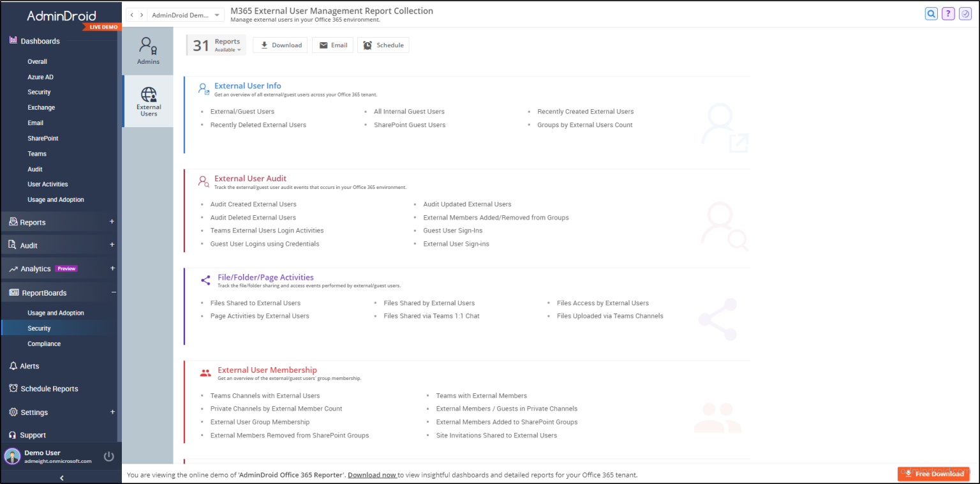Expand the Reports section in sidebar

click(x=112, y=222)
